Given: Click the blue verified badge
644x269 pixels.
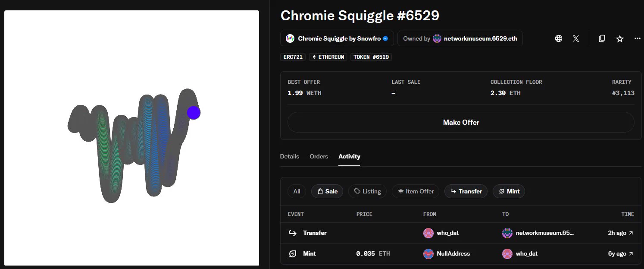Looking at the screenshot, I should coord(385,38).
